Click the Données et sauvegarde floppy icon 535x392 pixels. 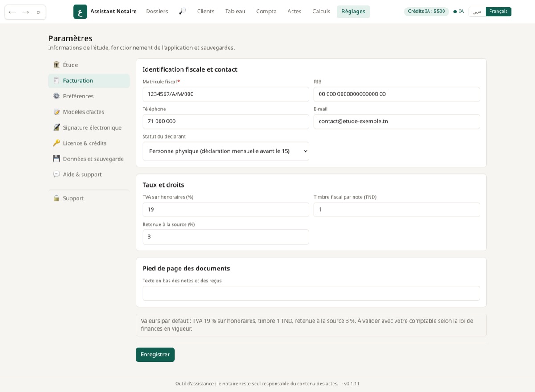pos(56,159)
